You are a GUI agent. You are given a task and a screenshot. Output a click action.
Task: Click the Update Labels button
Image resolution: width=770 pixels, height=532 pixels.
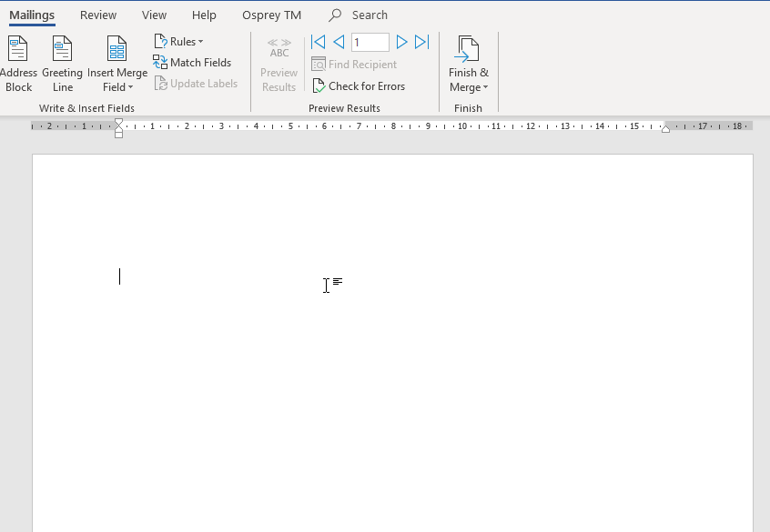click(x=196, y=84)
